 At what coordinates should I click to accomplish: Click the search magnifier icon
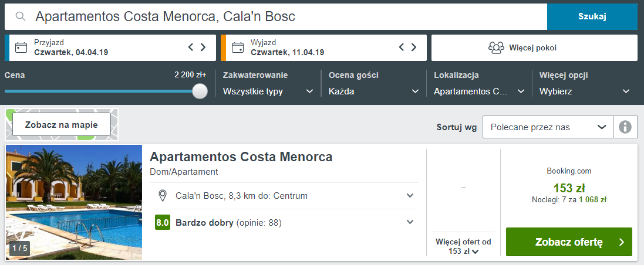[x=21, y=16]
